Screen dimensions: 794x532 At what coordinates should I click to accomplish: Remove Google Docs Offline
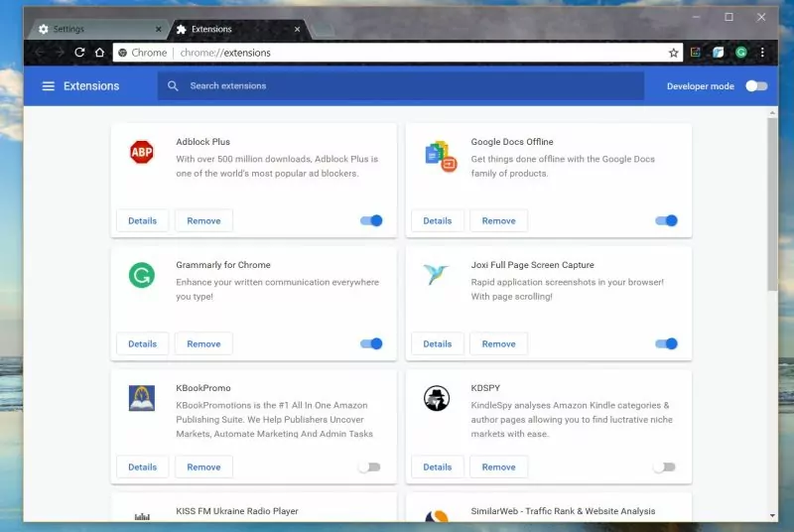pos(499,220)
